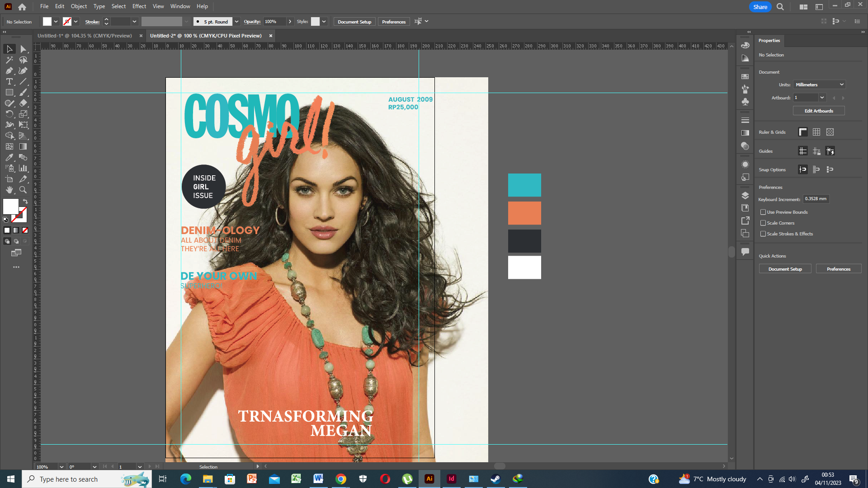This screenshot has width=868, height=488.
Task: Enable Use Preview Bounds checkbox
Action: click(x=763, y=212)
